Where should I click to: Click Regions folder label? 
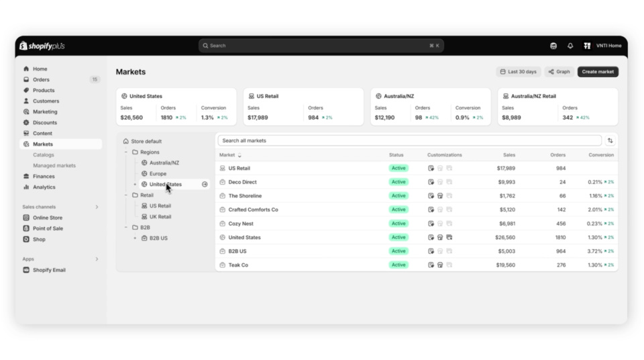150,152
